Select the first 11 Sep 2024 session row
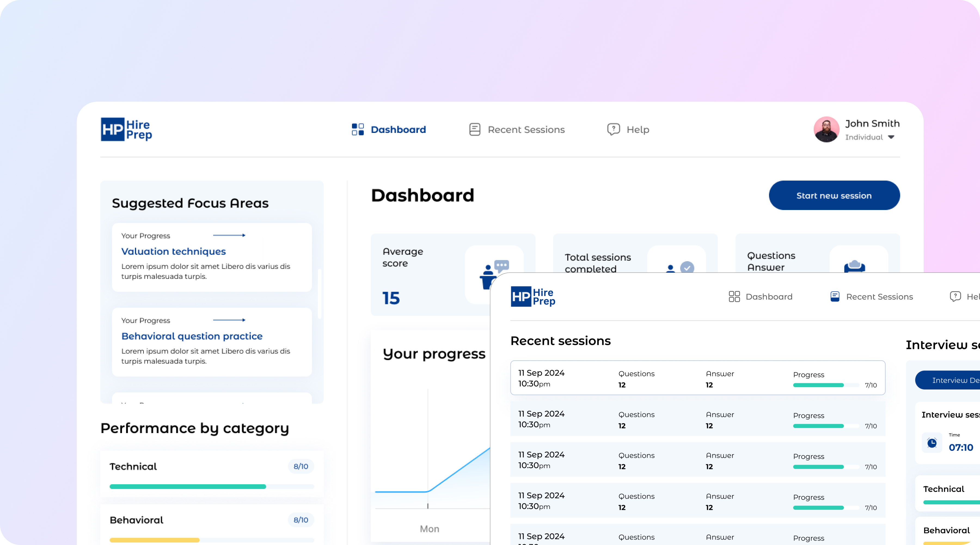The width and height of the screenshot is (980, 545). tap(697, 378)
